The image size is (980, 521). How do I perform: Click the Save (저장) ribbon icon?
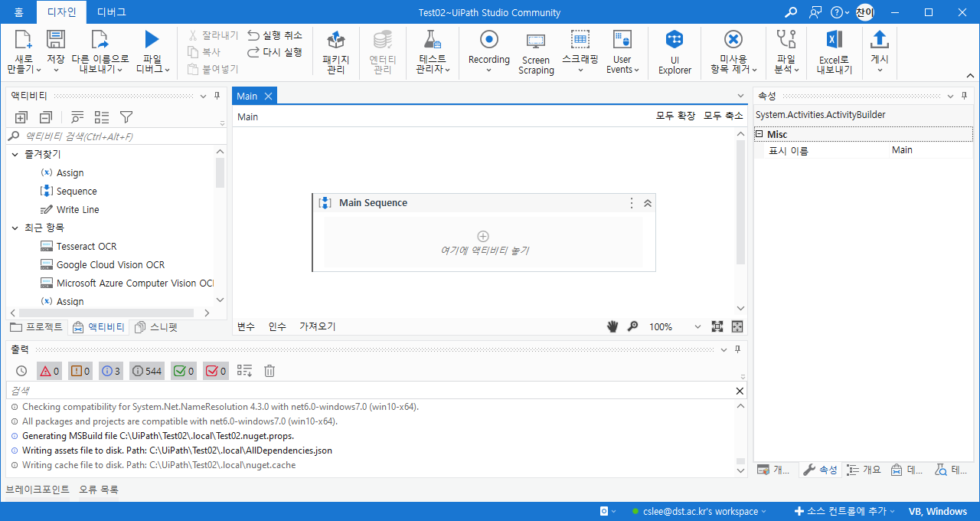(55, 41)
